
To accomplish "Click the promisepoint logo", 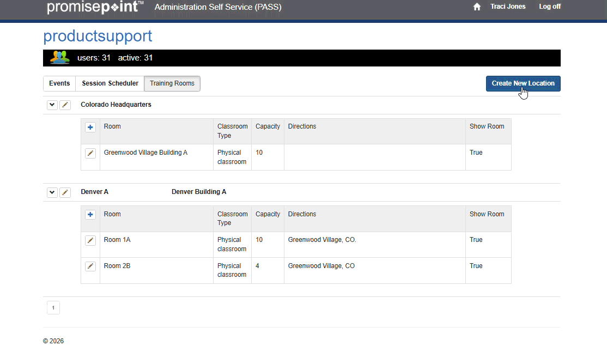I will click(x=95, y=7).
